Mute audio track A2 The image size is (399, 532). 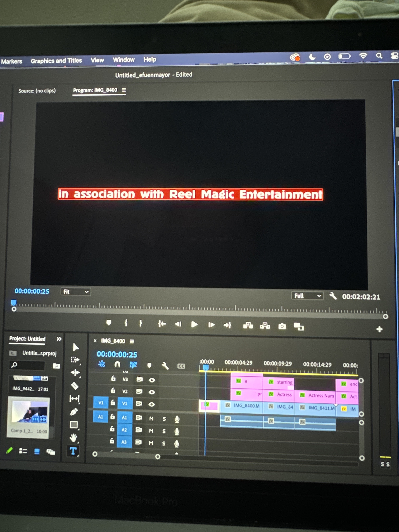coord(151,431)
